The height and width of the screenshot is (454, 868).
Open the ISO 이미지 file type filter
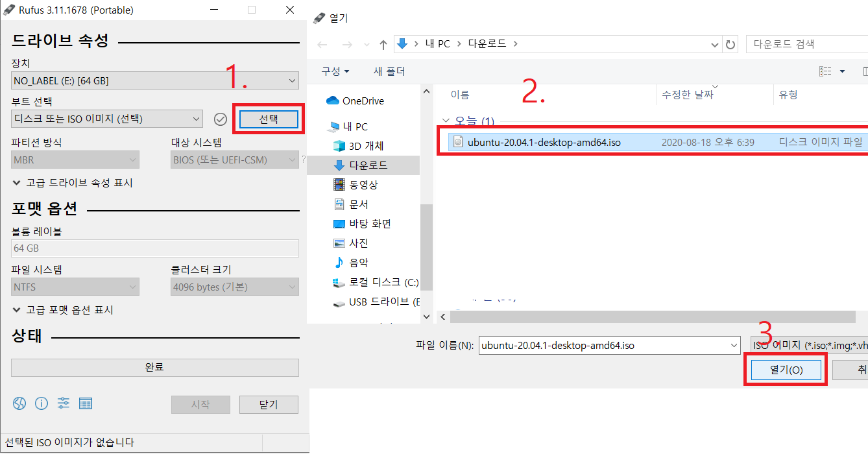click(808, 345)
